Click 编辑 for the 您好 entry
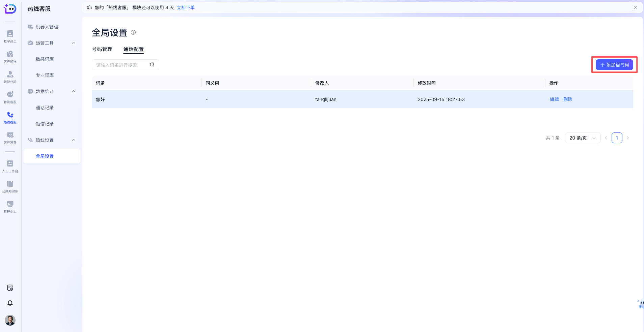Screen dimensions: 644x332 (554, 99)
